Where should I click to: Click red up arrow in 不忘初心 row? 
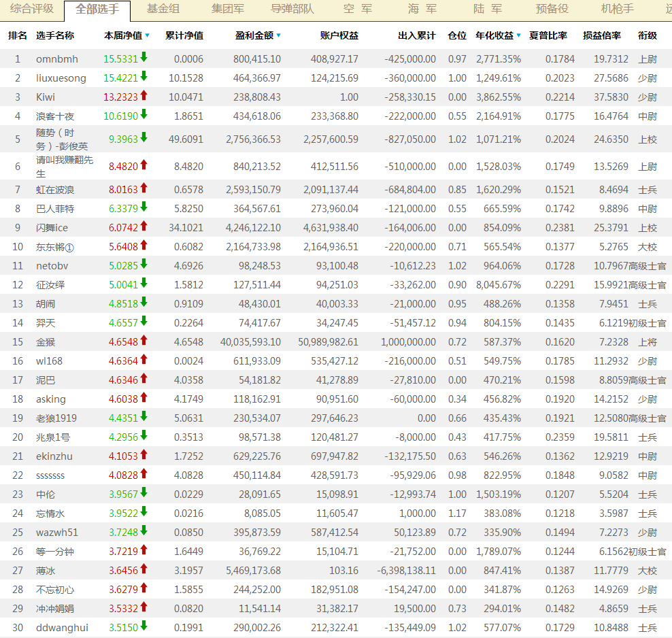coord(144,588)
